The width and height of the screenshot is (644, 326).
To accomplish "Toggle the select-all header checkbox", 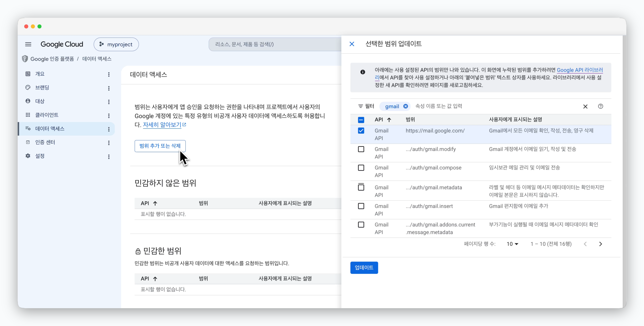I will point(361,120).
